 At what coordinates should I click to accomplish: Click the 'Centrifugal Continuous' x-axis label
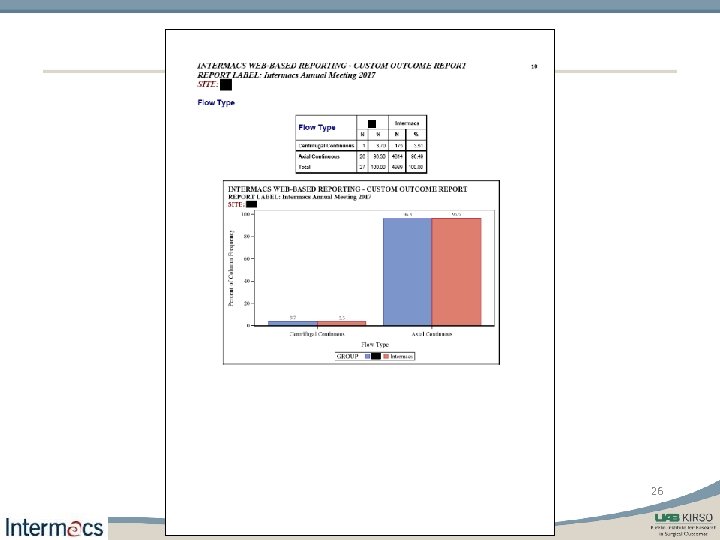(x=317, y=334)
